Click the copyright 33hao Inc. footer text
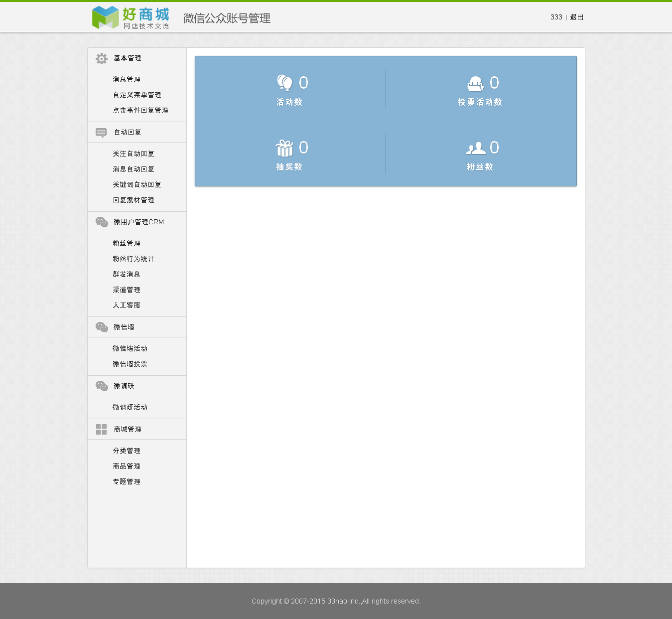This screenshot has width=672, height=619. (x=336, y=601)
